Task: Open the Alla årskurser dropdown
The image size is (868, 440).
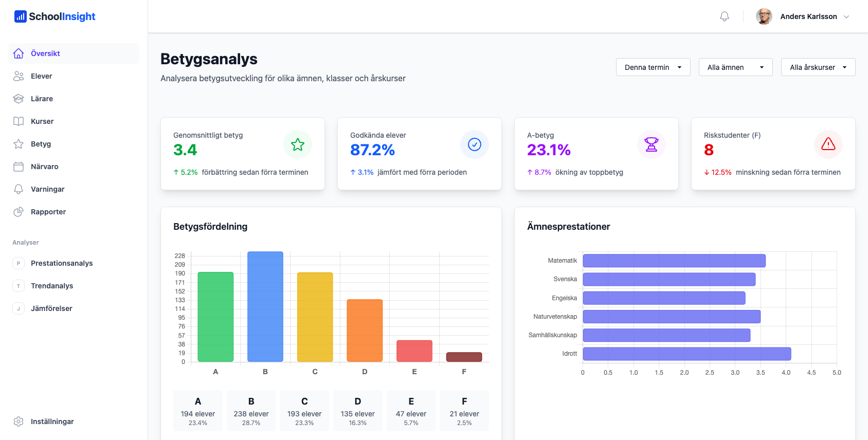Action: pos(818,67)
